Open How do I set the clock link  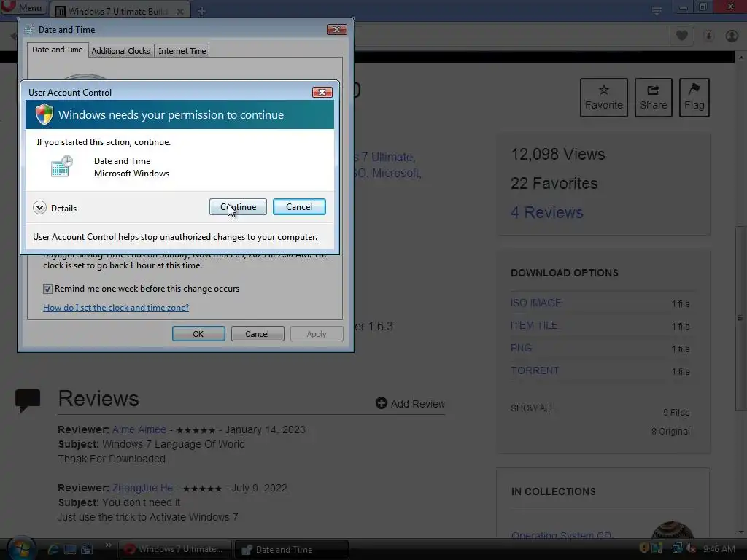[116, 308]
